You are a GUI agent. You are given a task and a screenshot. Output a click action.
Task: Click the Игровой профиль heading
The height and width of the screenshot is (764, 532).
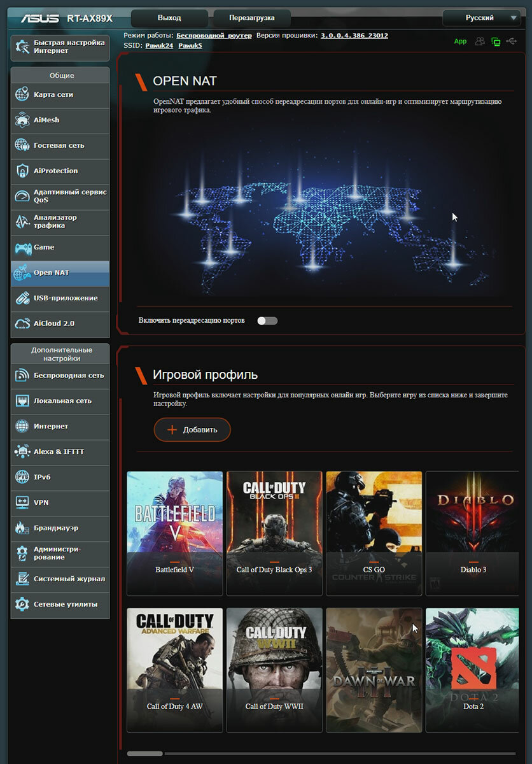point(205,375)
